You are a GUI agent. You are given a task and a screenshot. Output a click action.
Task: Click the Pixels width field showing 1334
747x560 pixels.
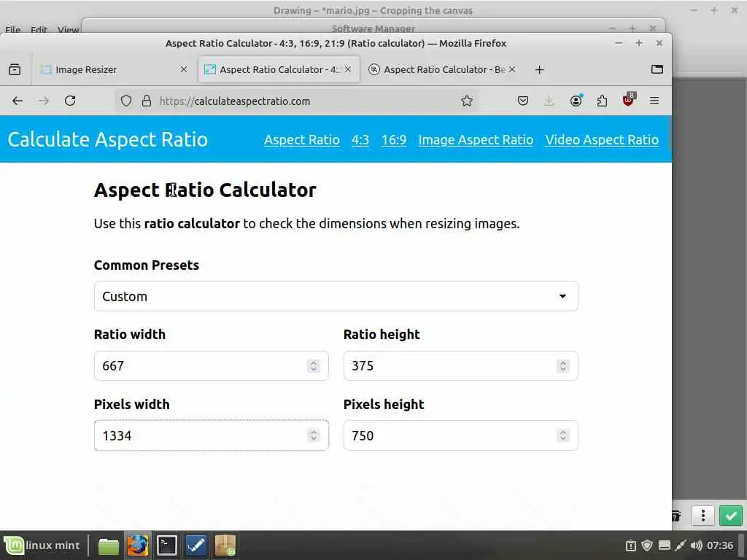click(x=212, y=435)
